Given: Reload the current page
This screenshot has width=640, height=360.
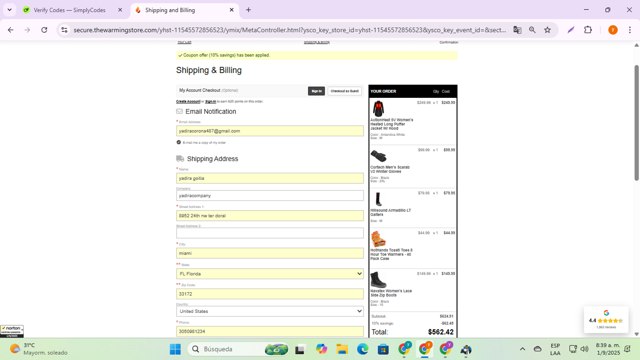Looking at the screenshot, I should [44, 30].
